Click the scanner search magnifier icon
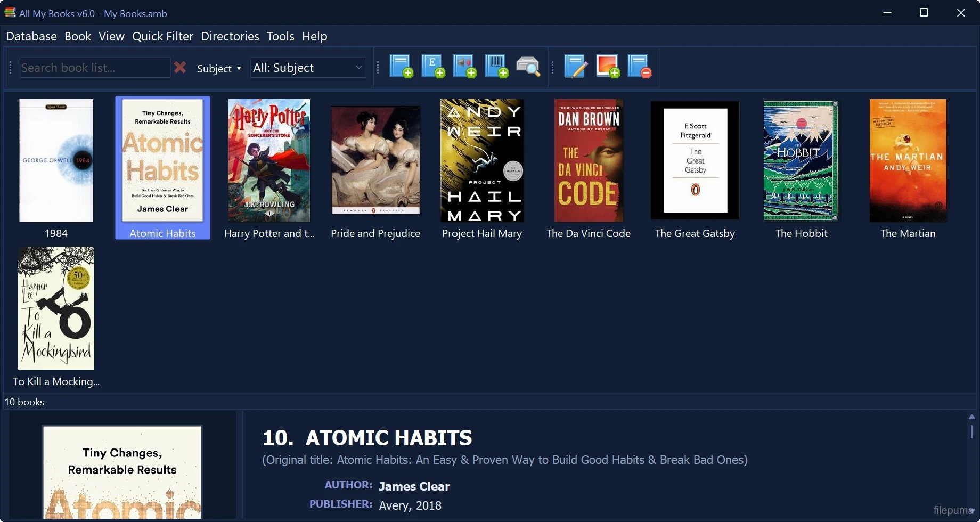The width and height of the screenshot is (980, 522). click(528, 67)
